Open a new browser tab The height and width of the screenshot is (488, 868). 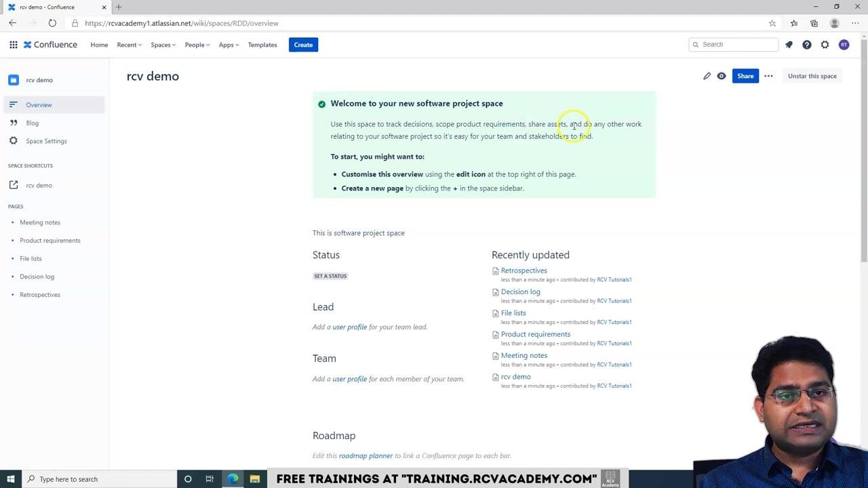click(x=119, y=7)
